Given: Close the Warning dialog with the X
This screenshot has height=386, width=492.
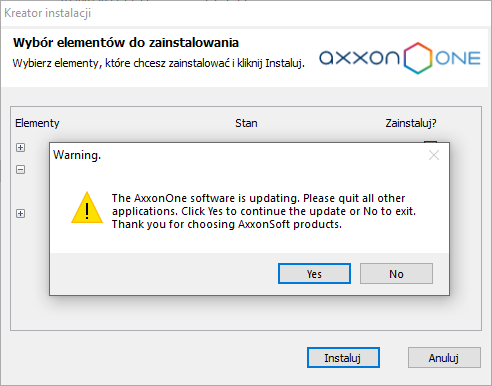Looking at the screenshot, I should click(434, 155).
